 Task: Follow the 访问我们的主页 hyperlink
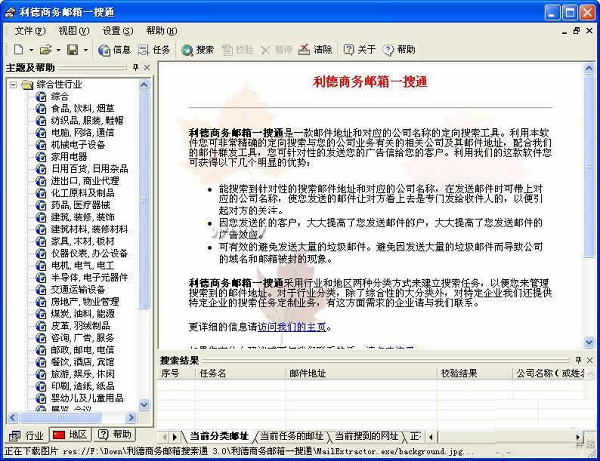point(292,327)
